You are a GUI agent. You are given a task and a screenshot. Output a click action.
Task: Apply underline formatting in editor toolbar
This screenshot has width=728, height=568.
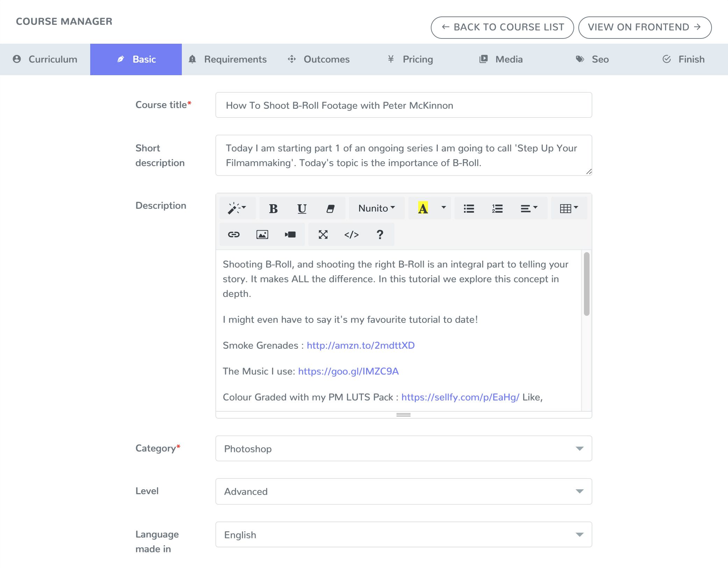pyautogui.click(x=302, y=208)
